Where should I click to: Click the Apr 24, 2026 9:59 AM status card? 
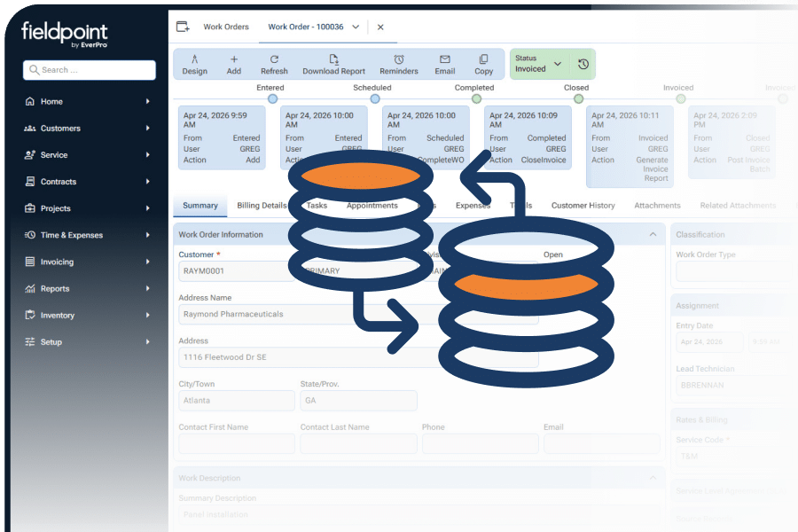[x=222, y=137]
